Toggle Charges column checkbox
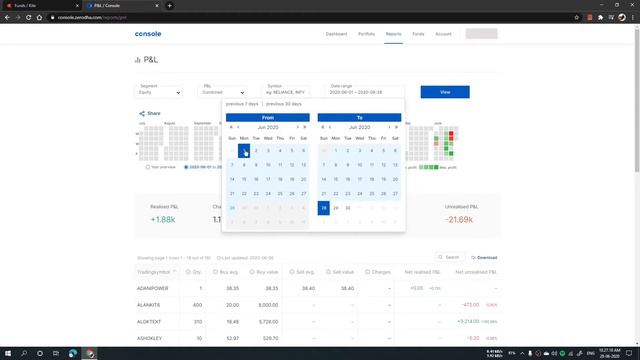The height and width of the screenshot is (360, 640). point(367,272)
